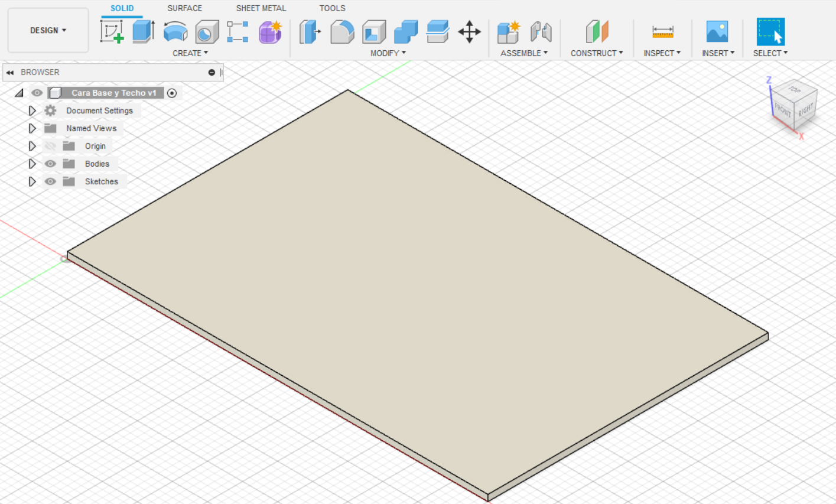Open the Rectangular Pattern tool
The height and width of the screenshot is (504, 836).
(x=238, y=32)
